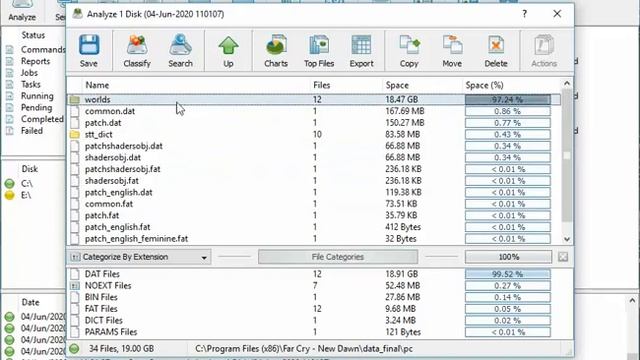
Task: Sort by Space (%) column header
Action: 511,85
